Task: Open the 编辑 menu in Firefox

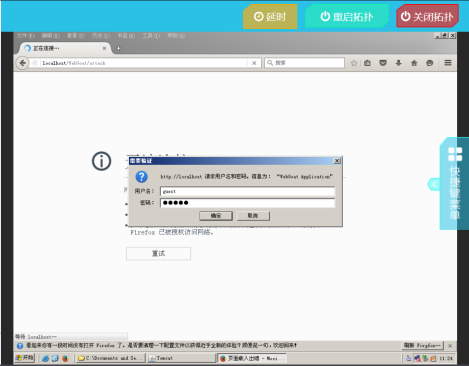Action: [51, 36]
